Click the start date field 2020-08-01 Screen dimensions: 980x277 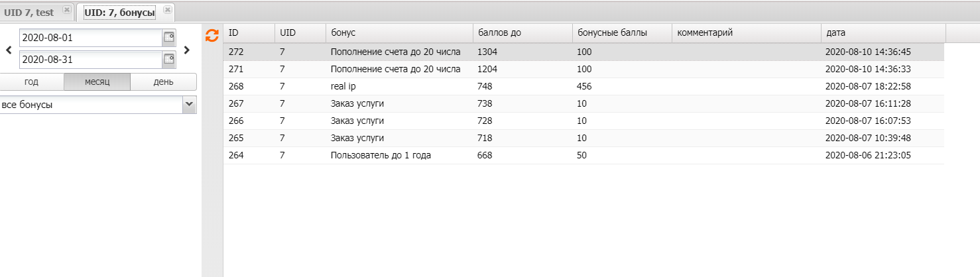(90, 38)
